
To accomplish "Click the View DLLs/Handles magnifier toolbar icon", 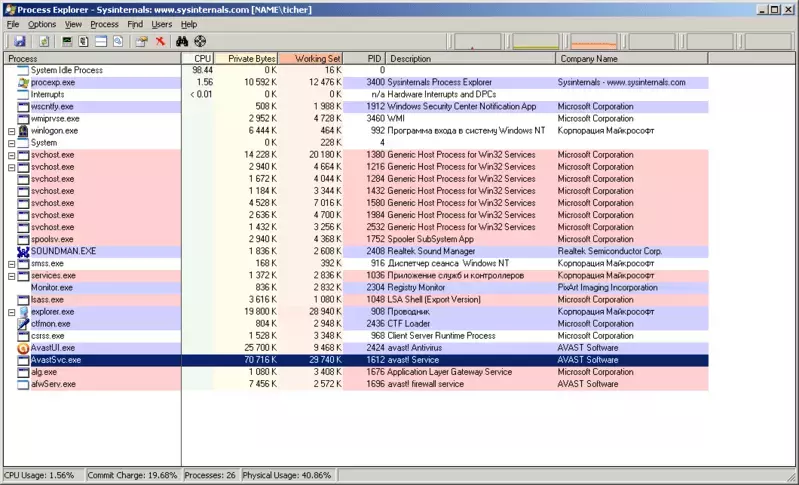I will 118,41.
